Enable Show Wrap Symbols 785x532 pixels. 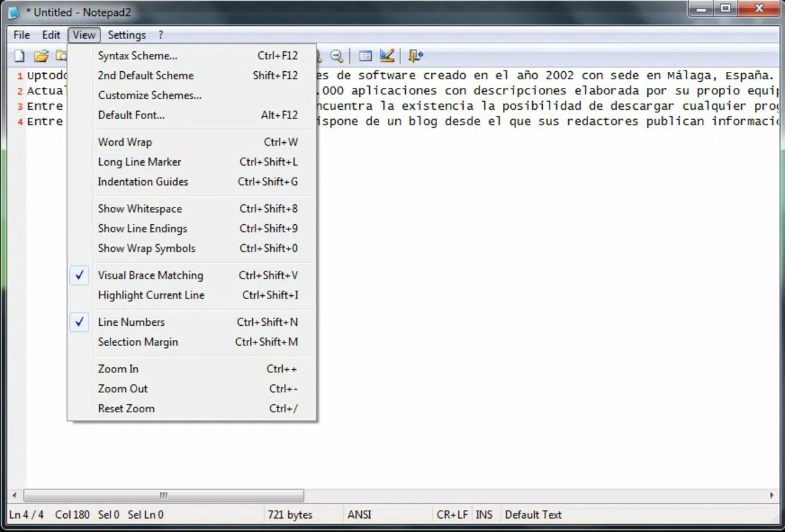192,248
